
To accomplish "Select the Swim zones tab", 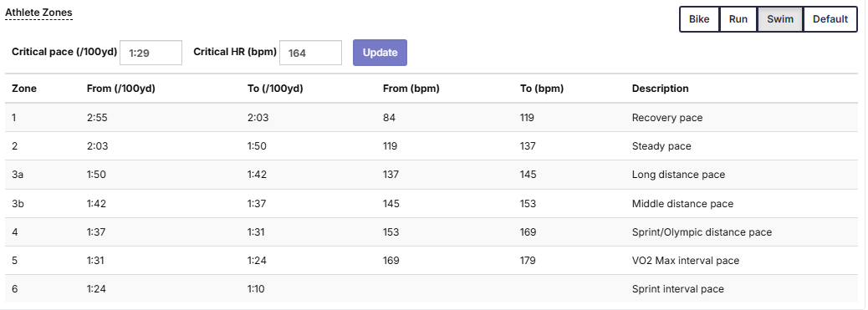I will tap(780, 19).
